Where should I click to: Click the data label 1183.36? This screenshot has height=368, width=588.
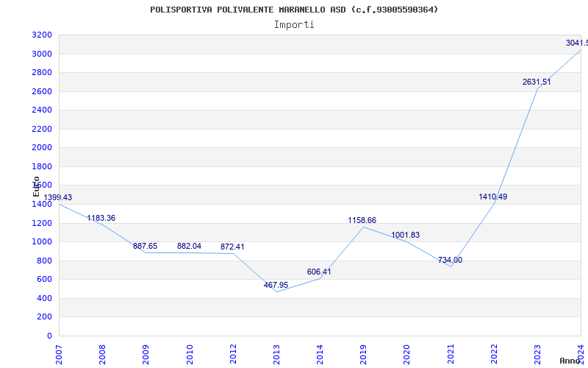101,218
